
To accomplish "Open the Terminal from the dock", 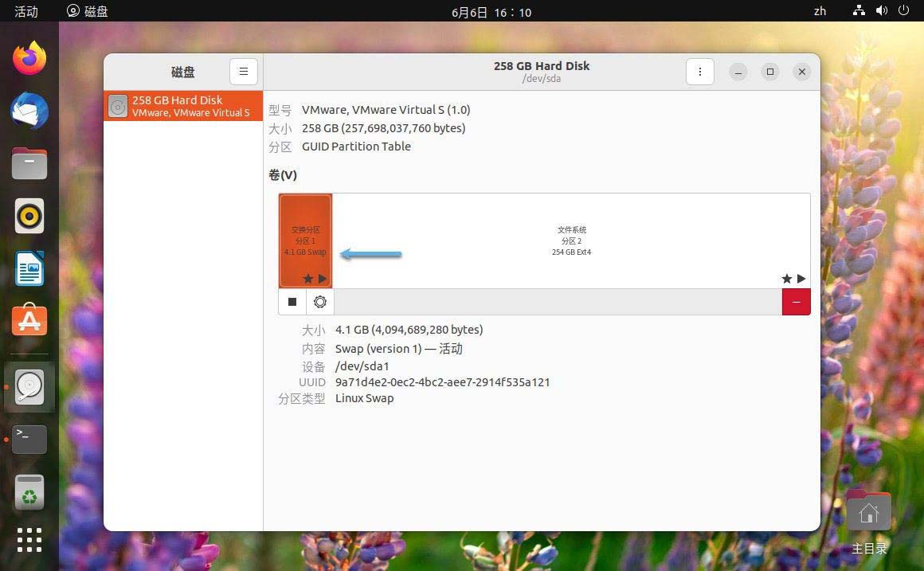I will pyautogui.click(x=29, y=439).
